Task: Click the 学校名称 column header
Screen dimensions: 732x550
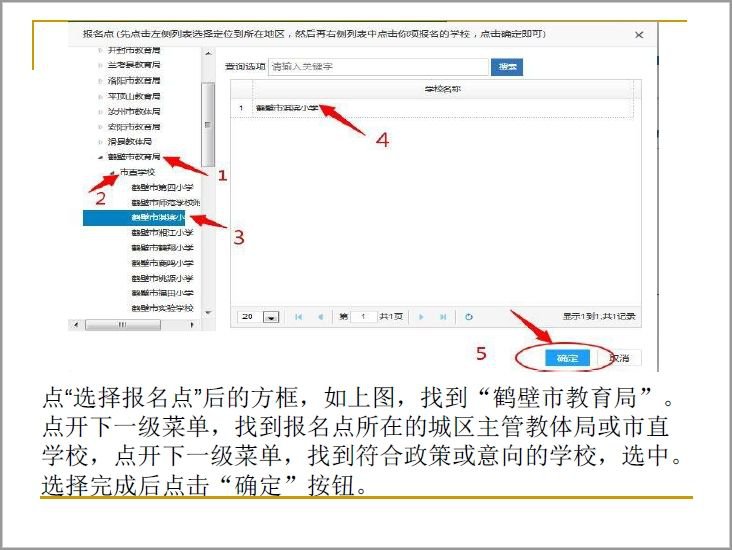Action: (443, 89)
